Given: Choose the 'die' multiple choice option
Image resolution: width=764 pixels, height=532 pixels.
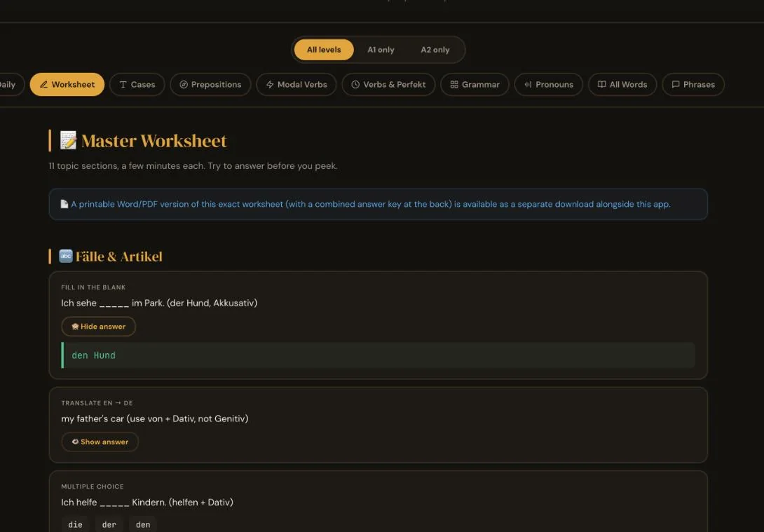Looking at the screenshot, I should pyautogui.click(x=75, y=525).
